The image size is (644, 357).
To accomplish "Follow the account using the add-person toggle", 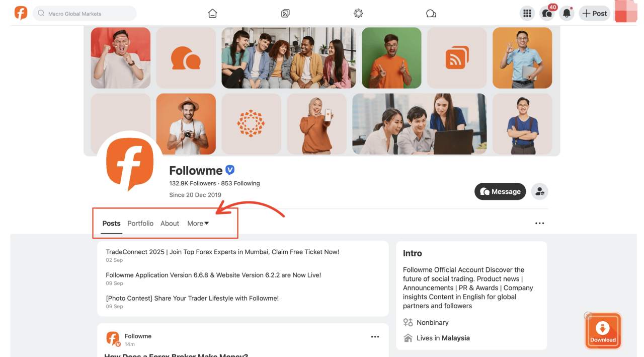I will [x=539, y=191].
